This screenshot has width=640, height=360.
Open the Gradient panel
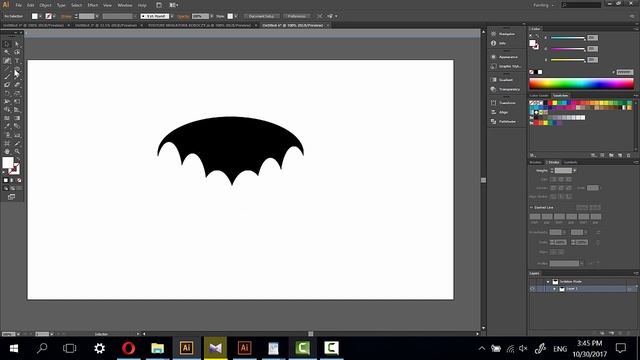502,80
